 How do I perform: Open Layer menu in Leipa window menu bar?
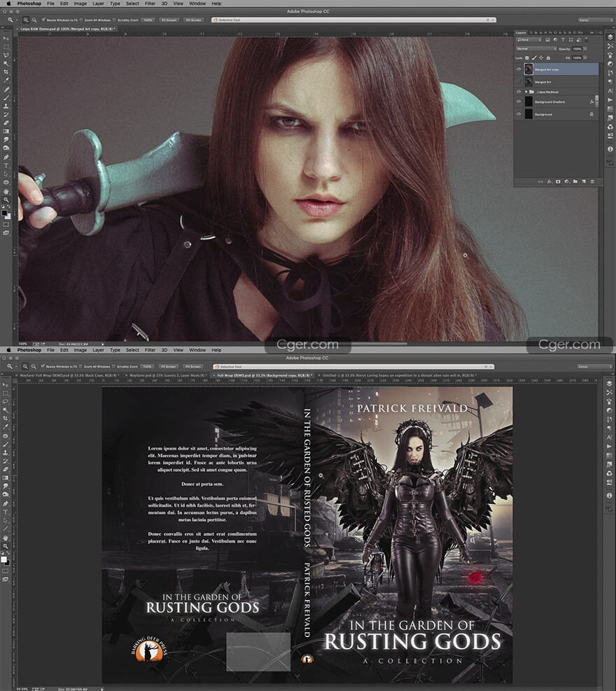point(98,4)
